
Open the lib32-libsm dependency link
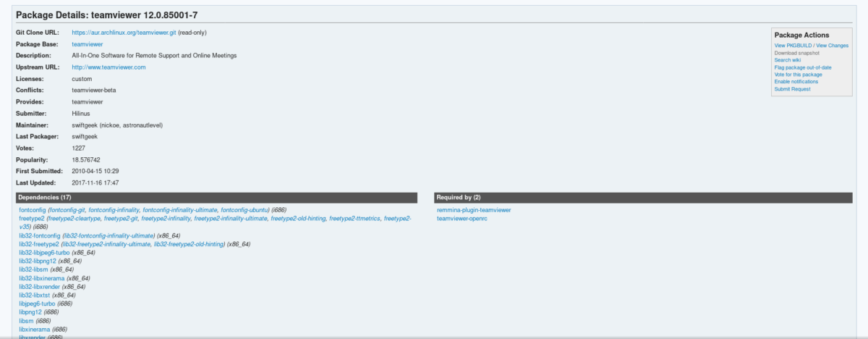[x=33, y=269]
